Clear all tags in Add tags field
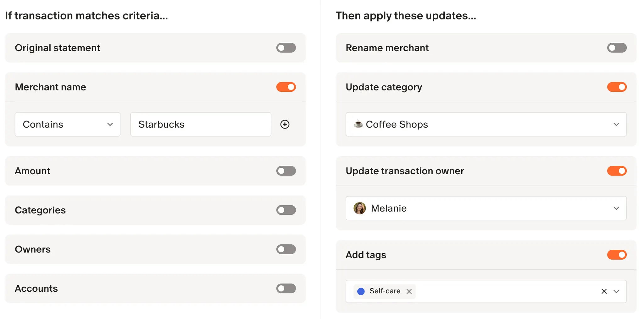This screenshot has height=319, width=644. tap(604, 291)
